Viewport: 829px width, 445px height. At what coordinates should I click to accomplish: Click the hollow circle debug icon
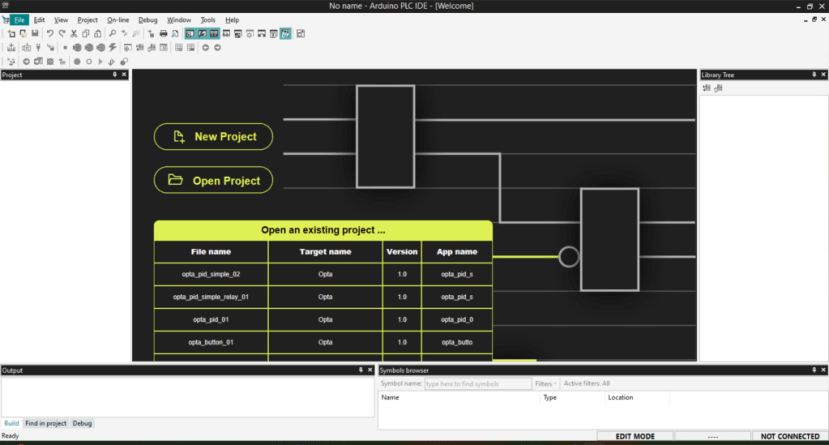pyautogui.click(x=89, y=62)
